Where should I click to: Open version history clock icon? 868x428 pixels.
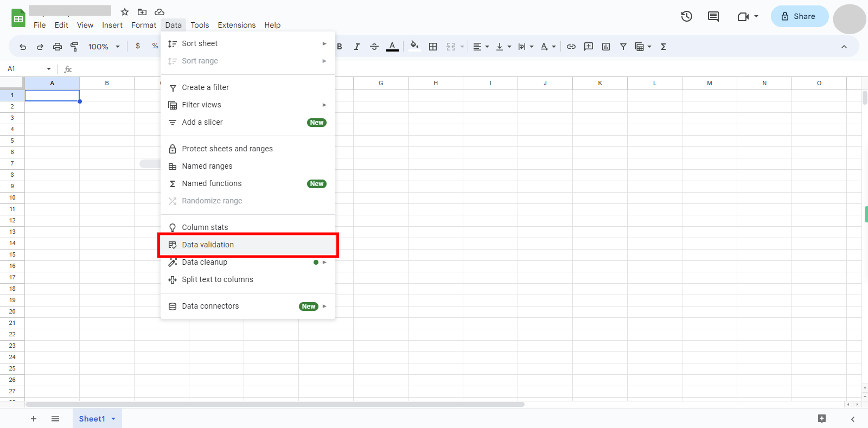coord(687,16)
